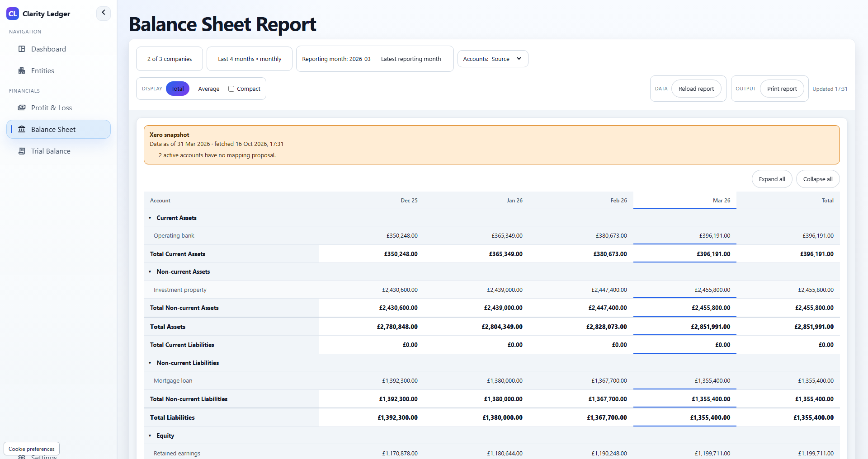
Task: Open the Entities page
Action: [x=58, y=70]
